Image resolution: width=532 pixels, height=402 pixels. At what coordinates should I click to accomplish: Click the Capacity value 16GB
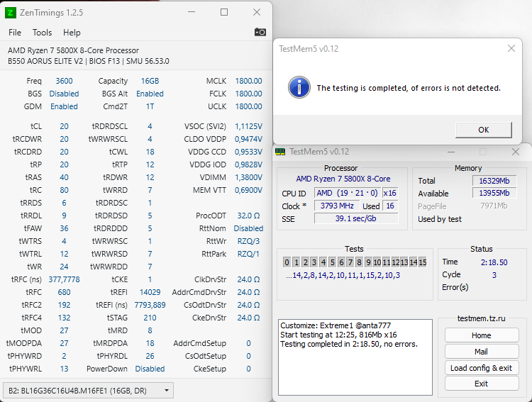150,81
